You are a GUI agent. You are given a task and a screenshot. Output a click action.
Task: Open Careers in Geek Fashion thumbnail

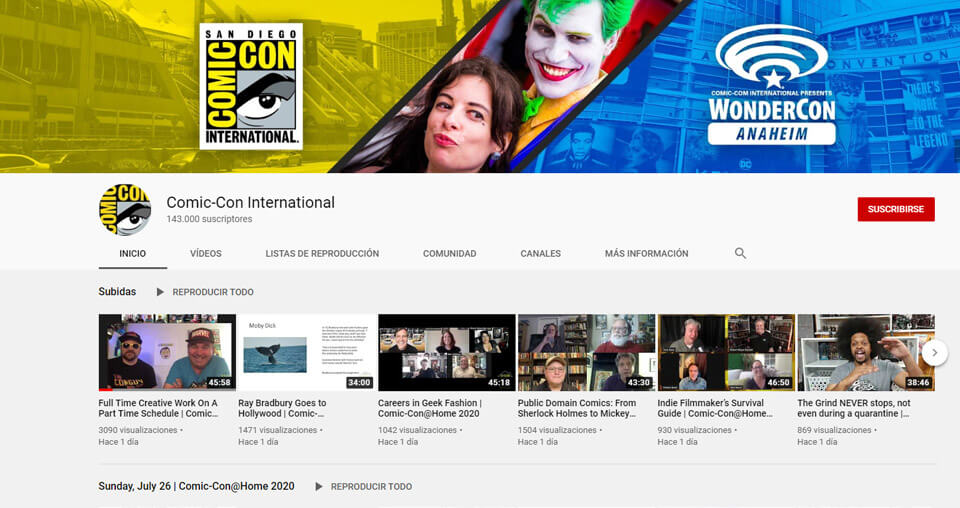pyautogui.click(x=447, y=353)
